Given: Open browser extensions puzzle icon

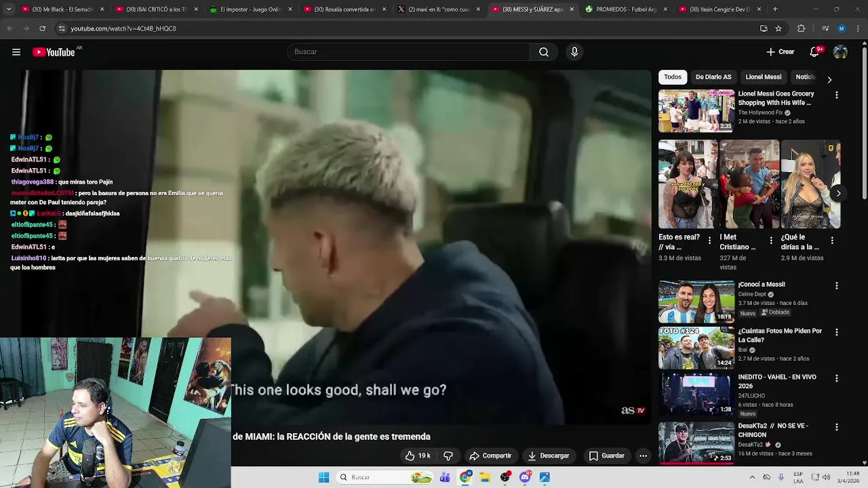Looking at the screenshot, I should pos(802,28).
